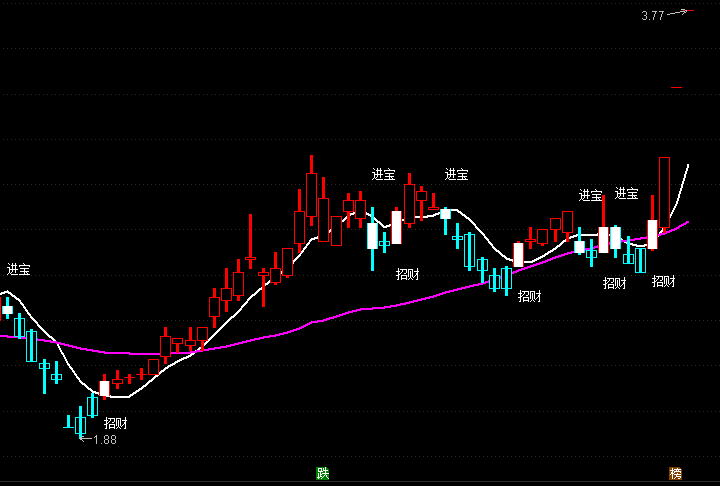Click the leftmost 进宝 signal label
This screenshot has height=486, width=720.
click(x=18, y=269)
